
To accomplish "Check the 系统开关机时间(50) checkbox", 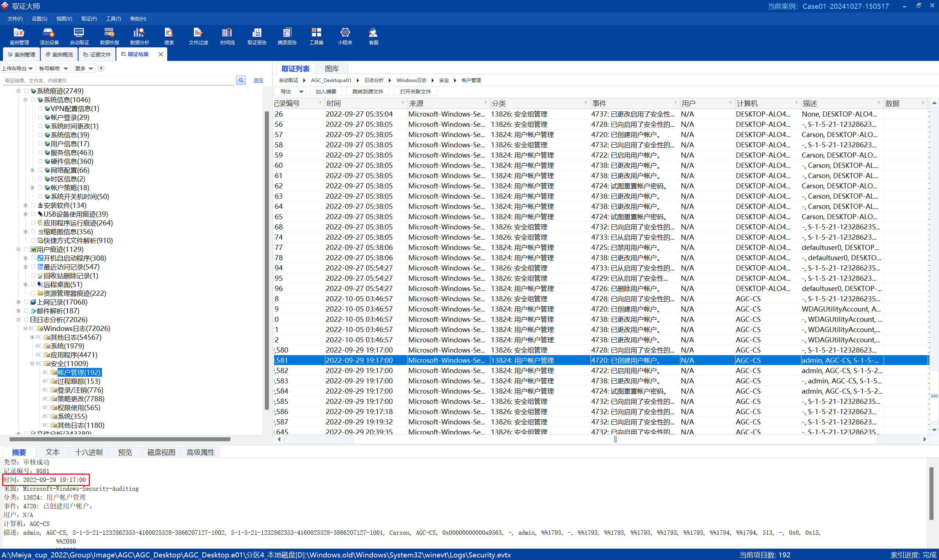I will 40,196.
